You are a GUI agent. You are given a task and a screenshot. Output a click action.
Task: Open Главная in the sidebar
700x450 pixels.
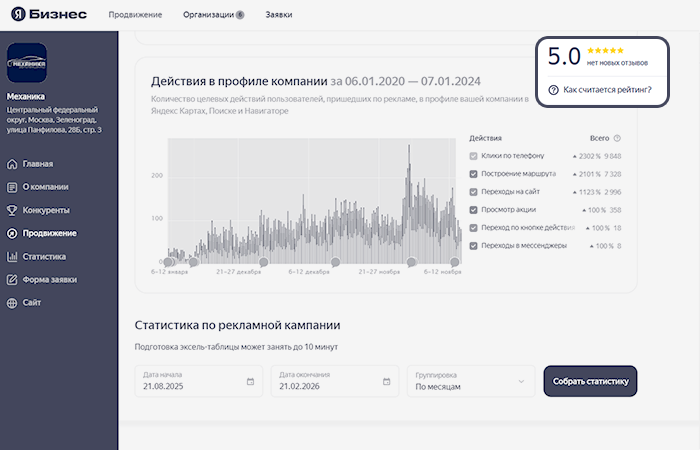pos(30,164)
